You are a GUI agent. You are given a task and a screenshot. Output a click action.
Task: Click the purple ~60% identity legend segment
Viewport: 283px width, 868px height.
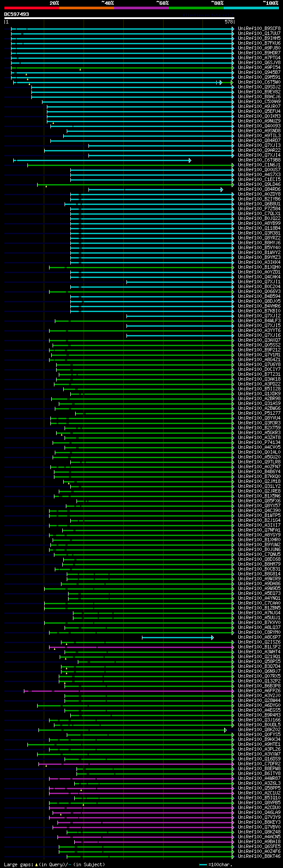tap(141, 8)
